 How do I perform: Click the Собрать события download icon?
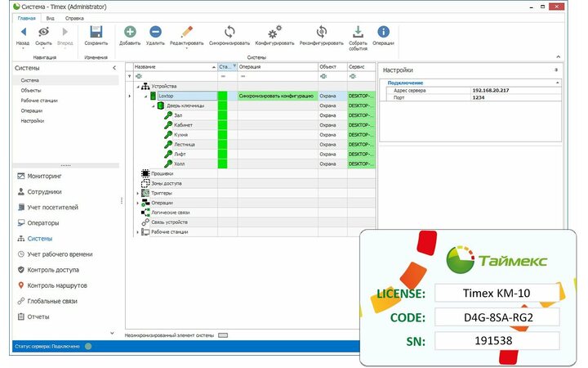pos(358,32)
